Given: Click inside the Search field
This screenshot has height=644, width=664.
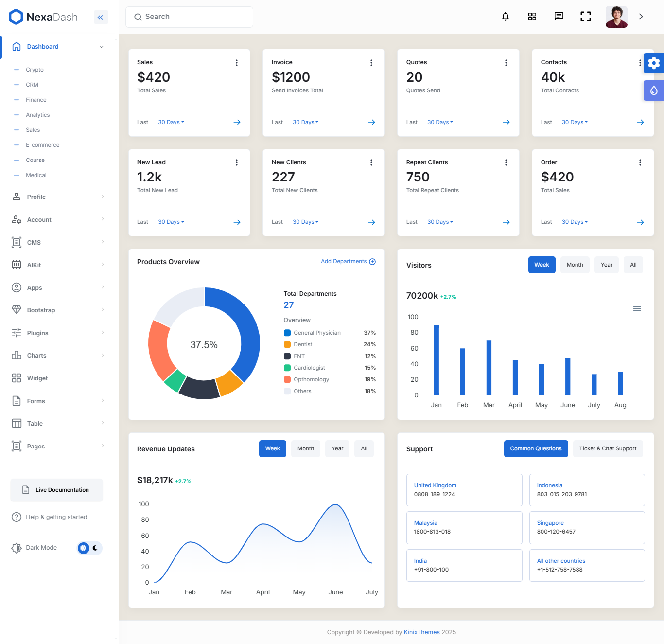Looking at the screenshot, I should [189, 17].
